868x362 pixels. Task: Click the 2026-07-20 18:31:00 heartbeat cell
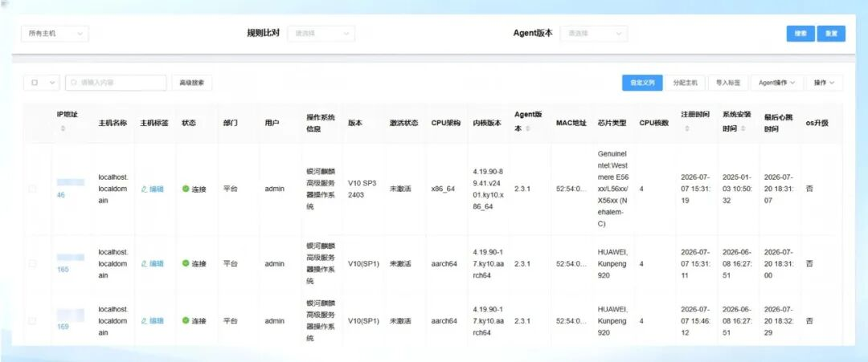point(778,263)
